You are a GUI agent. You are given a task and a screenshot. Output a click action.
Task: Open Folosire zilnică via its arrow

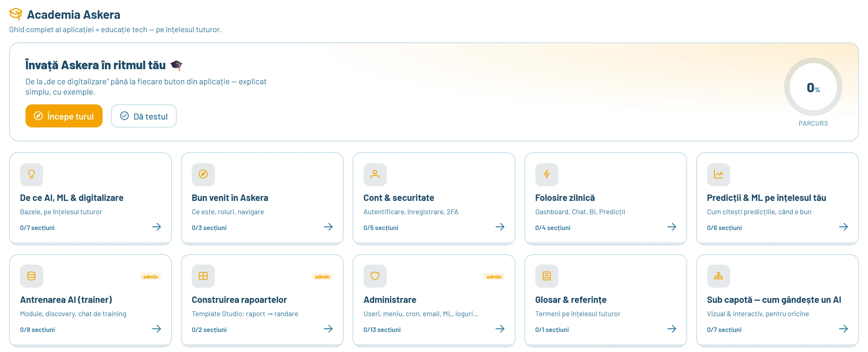click(x=672, y=227)
